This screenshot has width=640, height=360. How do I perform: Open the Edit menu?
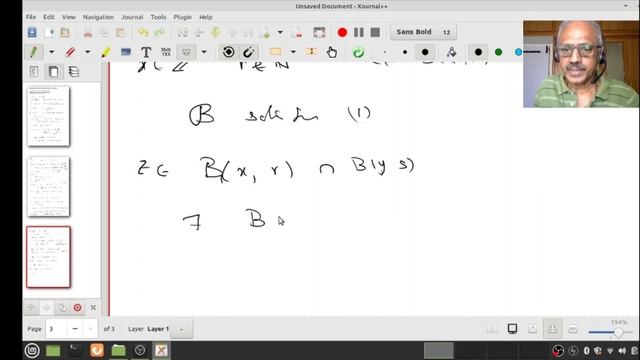tap(49, 17)
